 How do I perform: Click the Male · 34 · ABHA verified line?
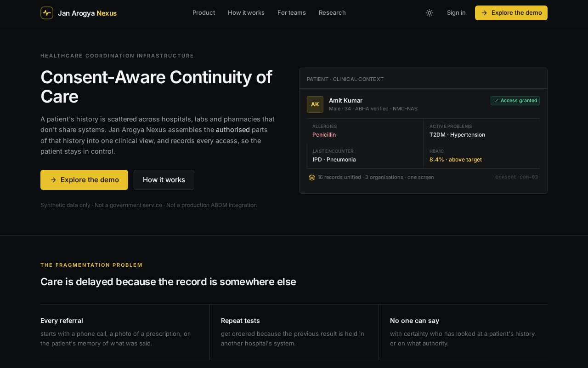tap(373, 109)
